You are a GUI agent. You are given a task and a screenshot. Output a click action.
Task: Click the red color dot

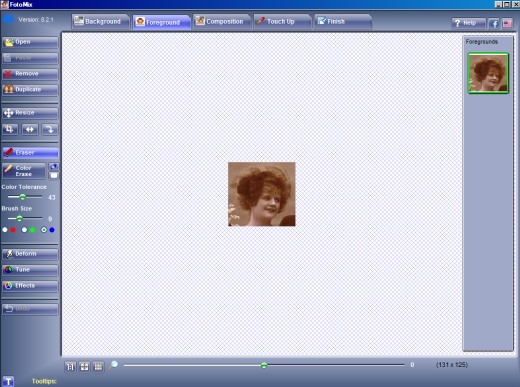(13, 230)
